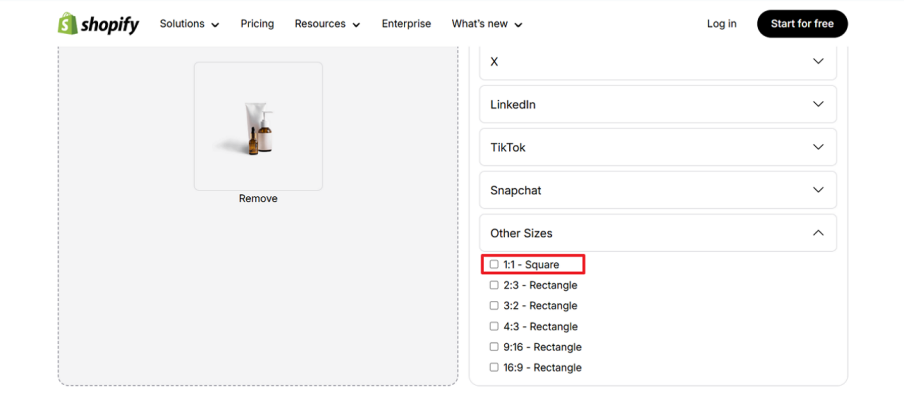Check the 2:3 - Rectangle checkbox
Image resolution: width=904 pixels, height=394 pixels.
pyautogui.click(x=494, y=285)
